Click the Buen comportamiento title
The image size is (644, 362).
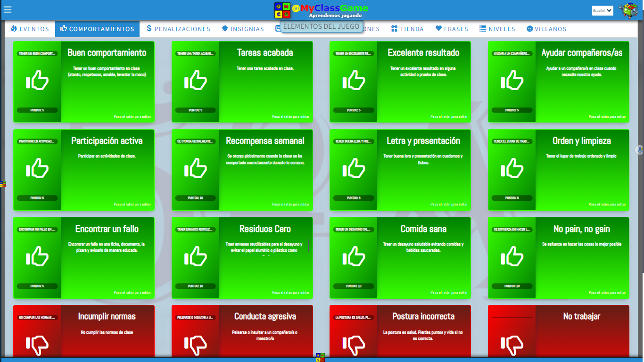pos(107,53)
